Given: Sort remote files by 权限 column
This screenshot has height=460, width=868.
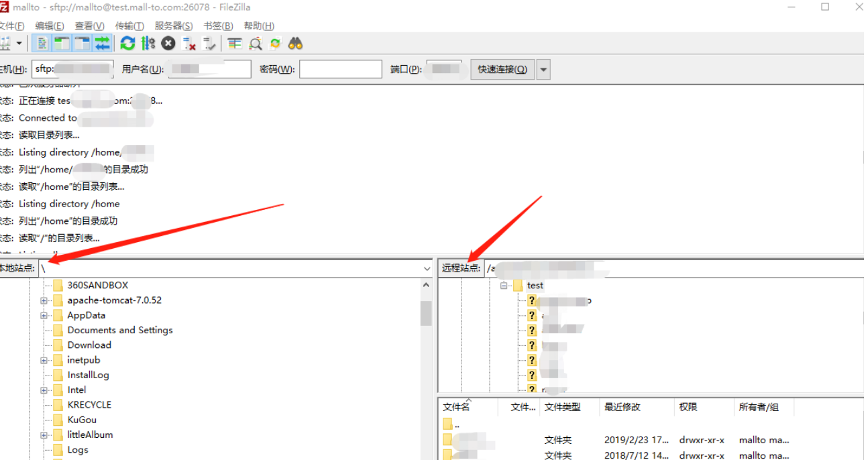Looking at the screenshot, I should [x=704, y=407].
